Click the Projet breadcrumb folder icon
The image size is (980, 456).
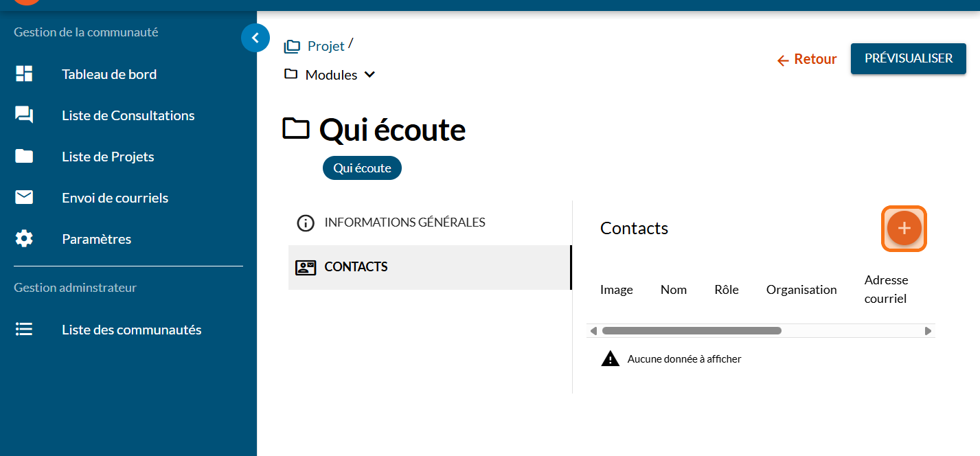click(x=292, y=47)
